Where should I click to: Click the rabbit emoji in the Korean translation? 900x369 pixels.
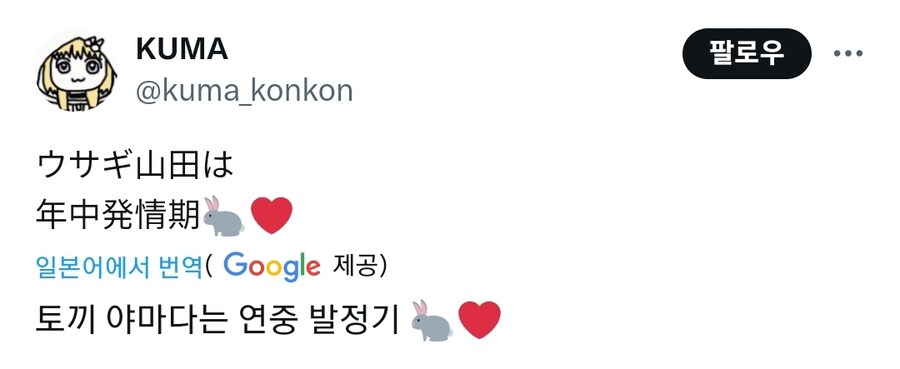[432, 320]
